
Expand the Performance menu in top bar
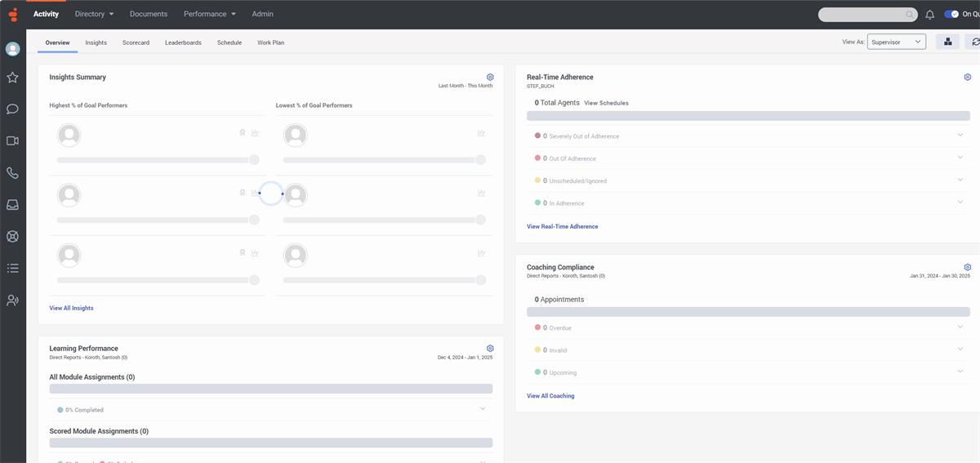(209, 14)
